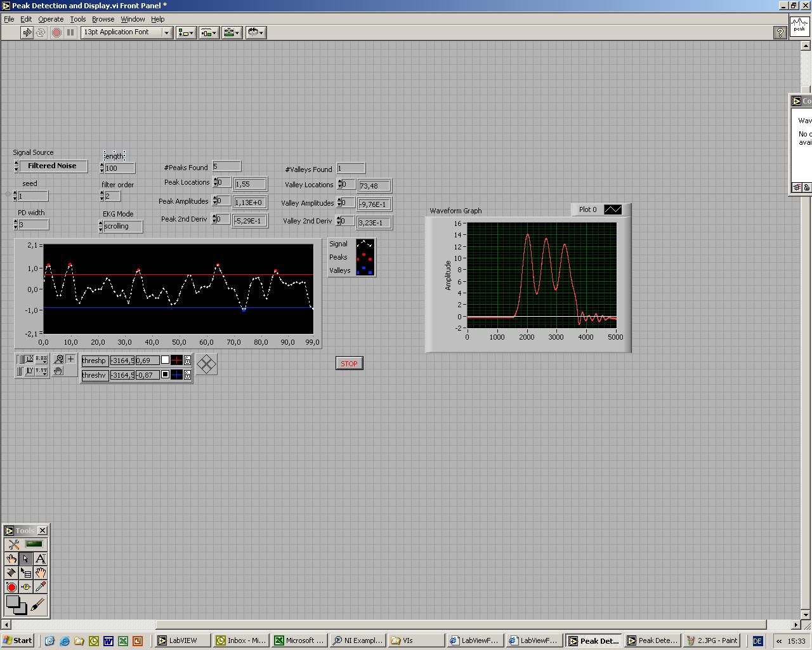The height and width of the screenshot is (650, 812).
Task: Click the Run arrow in the toolbar
Action: click(x=27, y=32)
